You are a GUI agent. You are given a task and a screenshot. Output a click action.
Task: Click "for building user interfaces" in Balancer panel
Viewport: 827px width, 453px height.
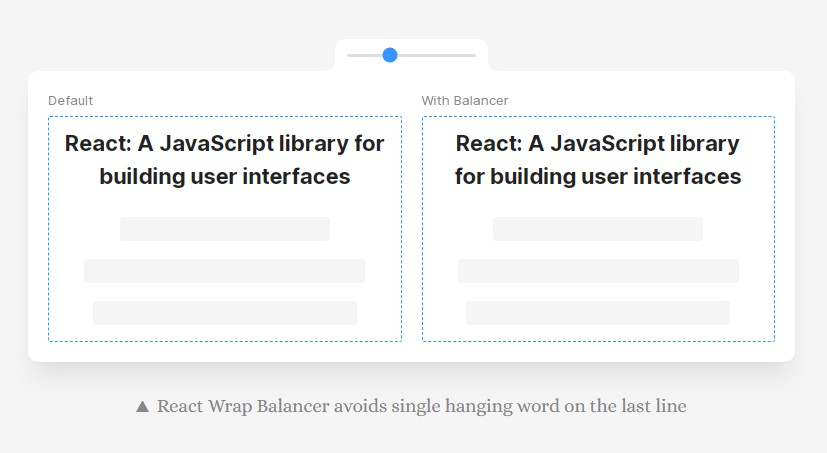point(597,177)
